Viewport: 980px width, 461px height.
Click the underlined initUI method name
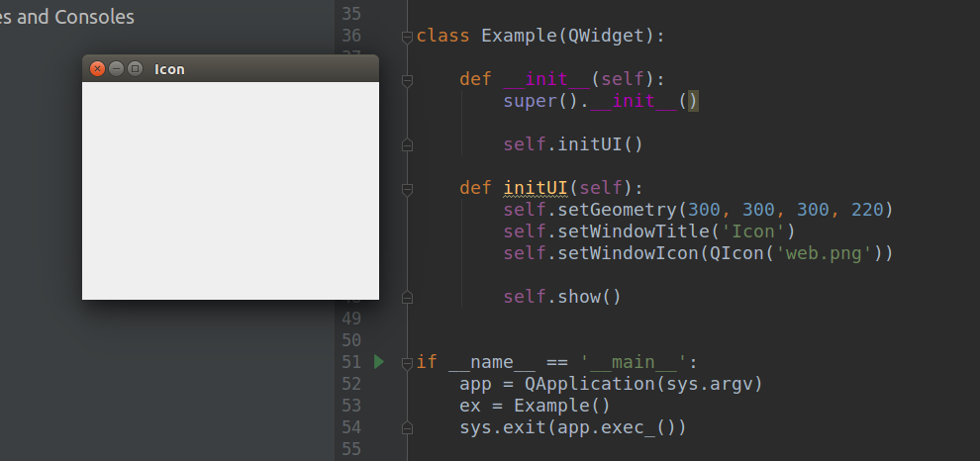pos(536,188)
